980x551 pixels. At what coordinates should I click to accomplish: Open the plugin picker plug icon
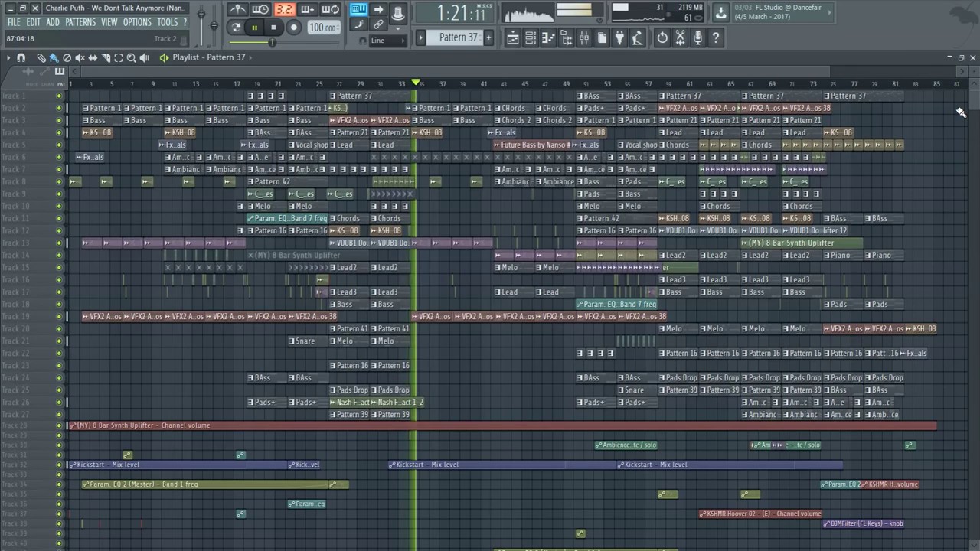click(619, 37)
